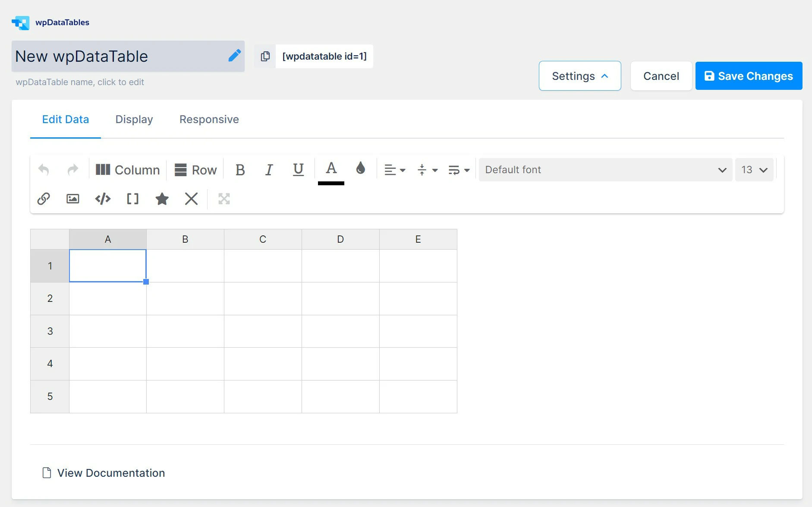Toggle italic formatting
The width and height of the screenshot is (812, 507).
269,170
